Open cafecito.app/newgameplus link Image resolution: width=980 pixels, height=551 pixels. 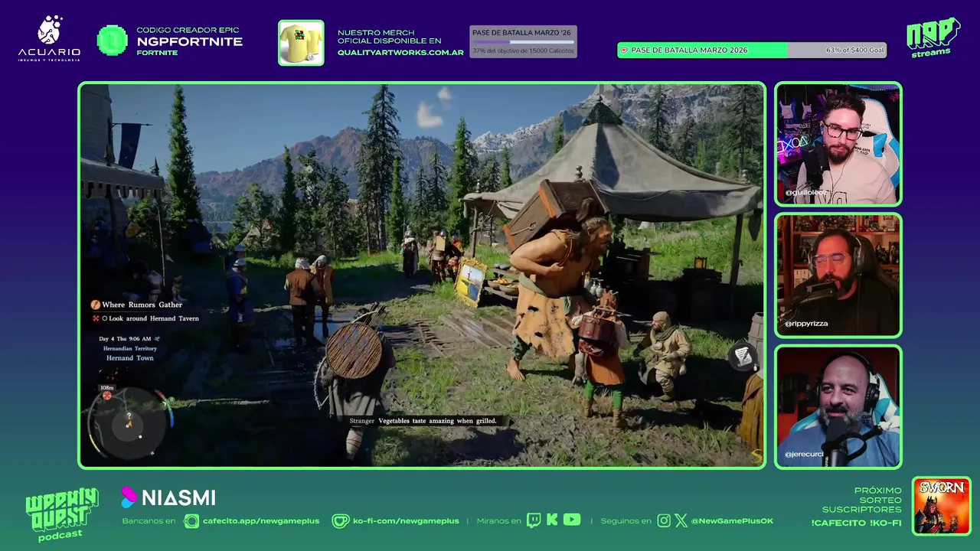(261, 521)
